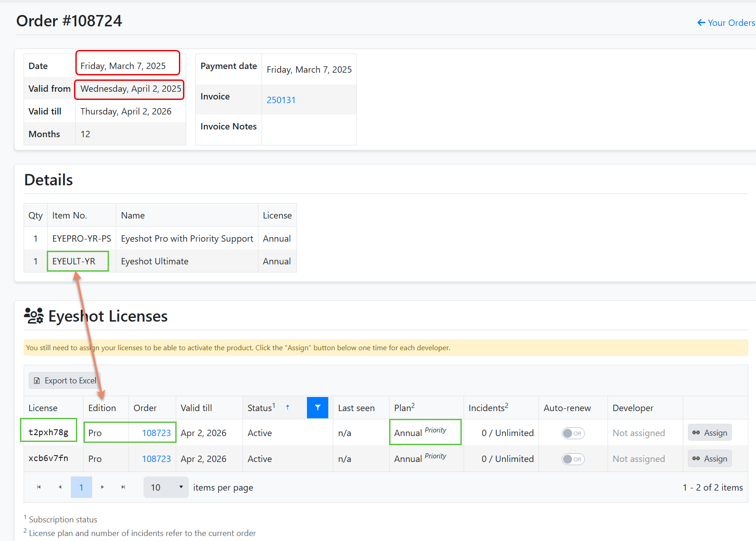
Task: Click the Eyeshot Licenses users icon
Action: coord(34,316)
